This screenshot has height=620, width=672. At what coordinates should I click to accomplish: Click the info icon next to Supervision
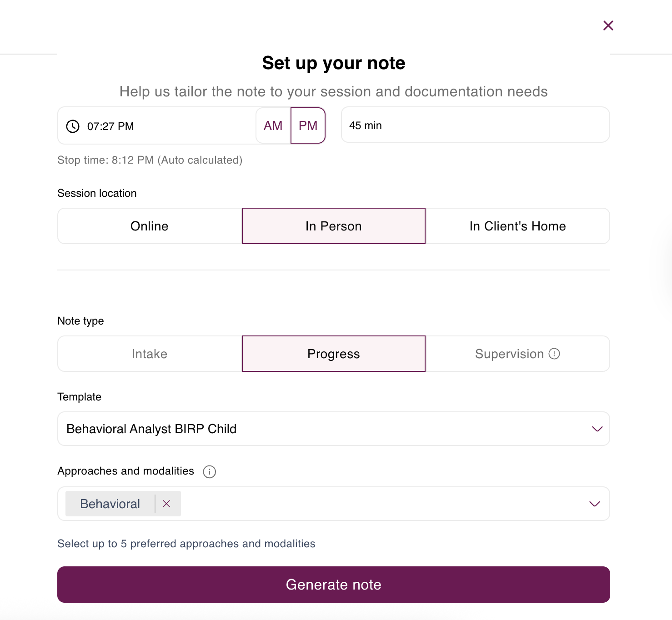[x=554, y=354]
